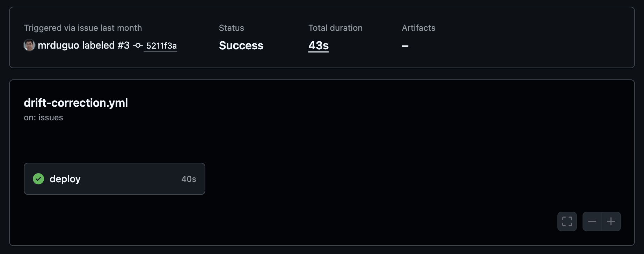Click the commit icon before 5211f3a
The height and width of the screenshot is (254, 644).
click(x=138, y=45)
